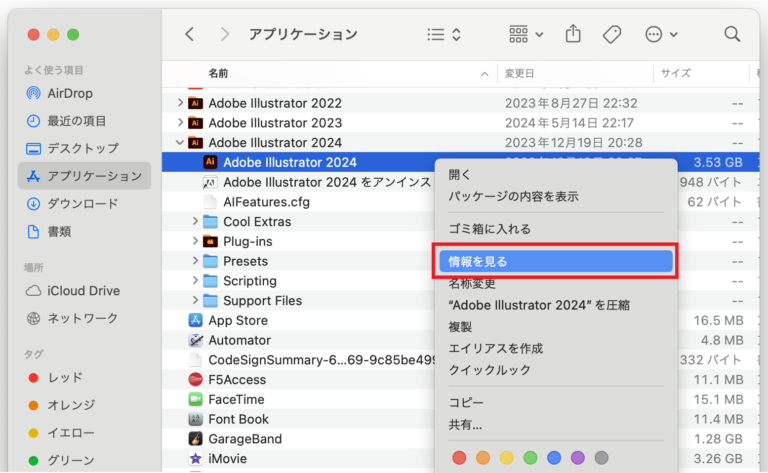
Task: Apply the red tag color dot
Action: coord(459,458)
